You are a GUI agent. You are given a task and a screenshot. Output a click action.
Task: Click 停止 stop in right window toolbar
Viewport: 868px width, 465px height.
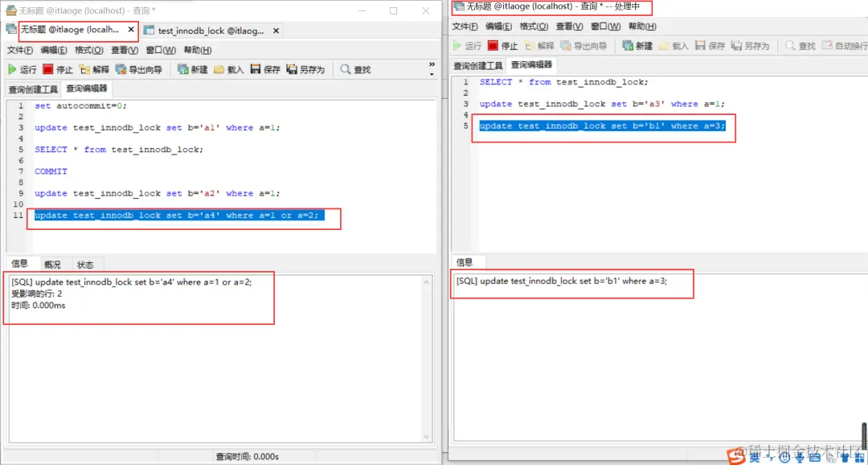click(502, 46)
